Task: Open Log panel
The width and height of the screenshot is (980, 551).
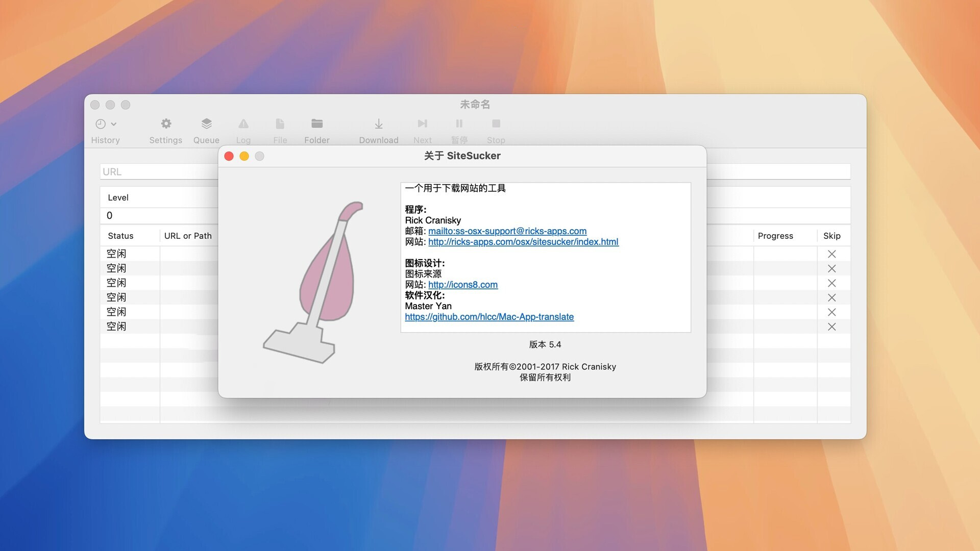Action: coord(243,130)
